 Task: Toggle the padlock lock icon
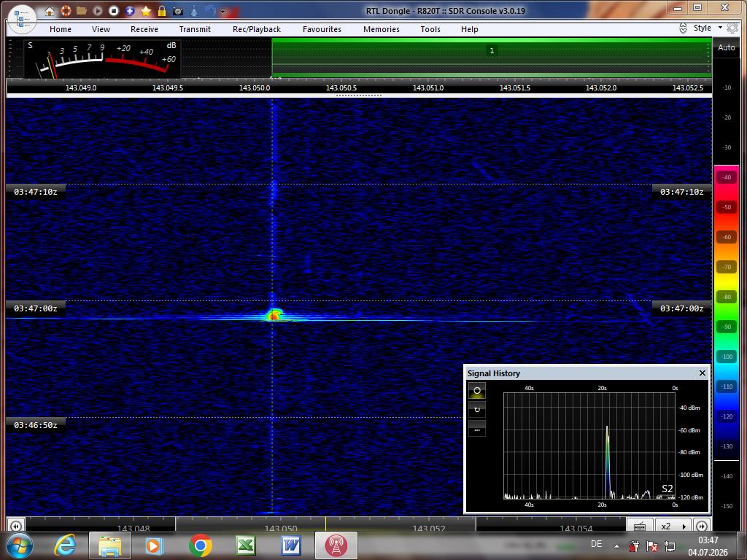[162, 10]
